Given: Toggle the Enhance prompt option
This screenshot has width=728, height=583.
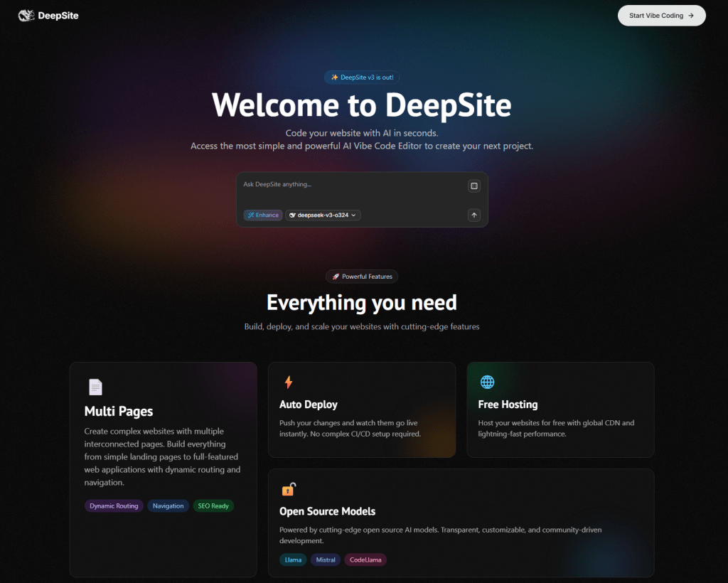Looking at the screenshot, I should [263, 215].
